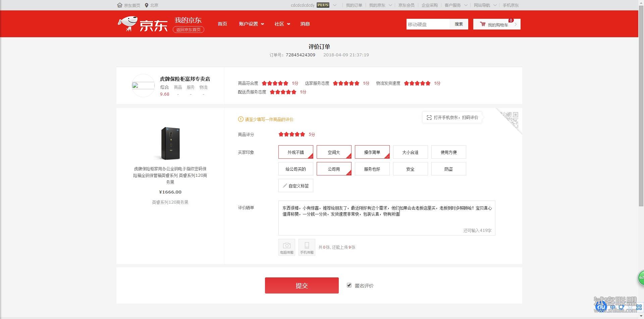Click the camera icon for 电脑传图
The width and height of the screenshot is (644, 319).
pos(287,246)
